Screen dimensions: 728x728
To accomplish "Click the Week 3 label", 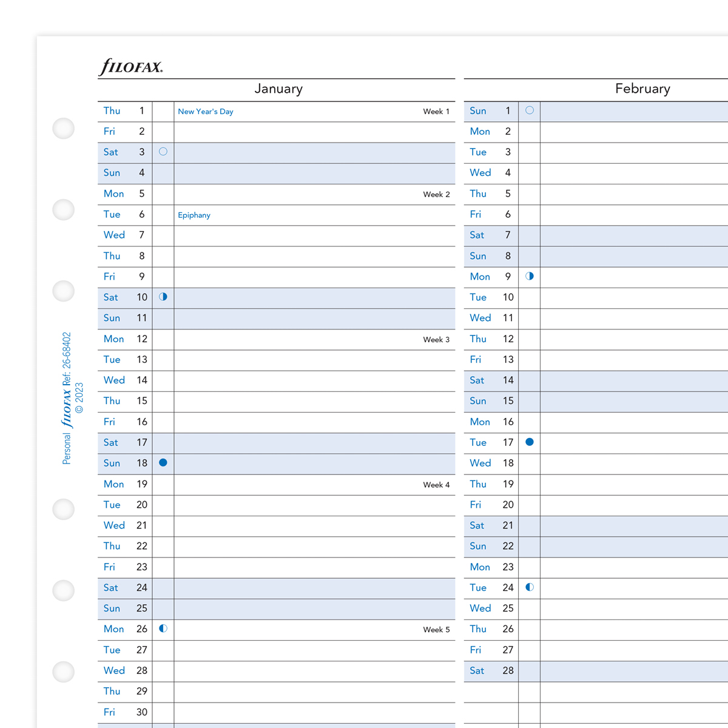I will point(436,340).
